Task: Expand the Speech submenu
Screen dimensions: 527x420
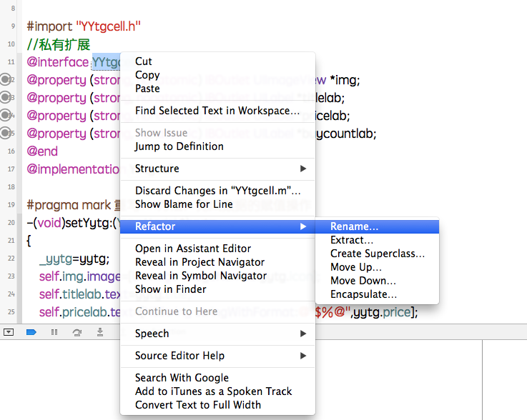Action: [x=217, y=334]
